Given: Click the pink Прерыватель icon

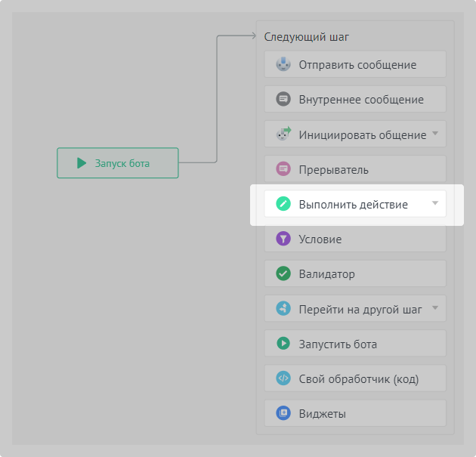Looking at the screenshot, I should pos(283,169).
